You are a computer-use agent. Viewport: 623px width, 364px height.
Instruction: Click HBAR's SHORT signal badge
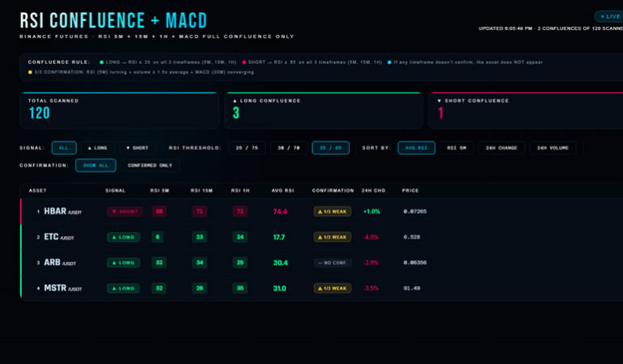125,212
